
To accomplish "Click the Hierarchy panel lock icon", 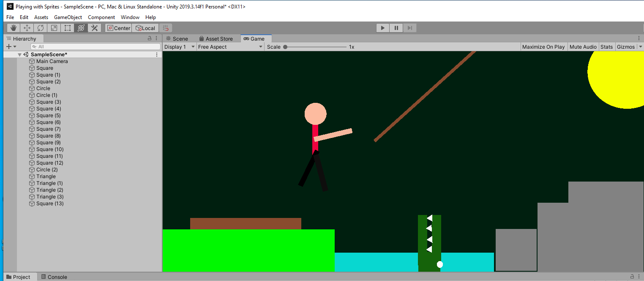I will pyautogui.click(x=149, y=39).
